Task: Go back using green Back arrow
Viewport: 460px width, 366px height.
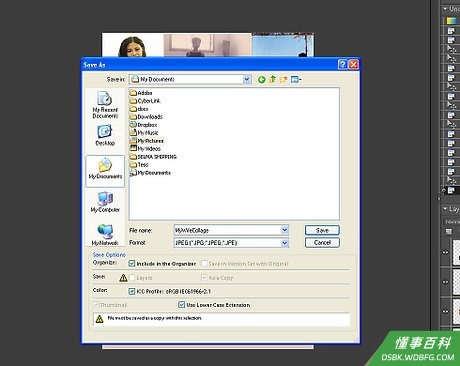Action: 262,79
